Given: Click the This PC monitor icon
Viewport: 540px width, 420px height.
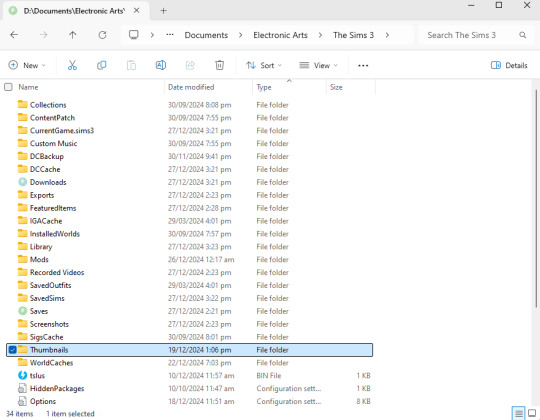Looking at the screenshot, I should click(134, 35).
